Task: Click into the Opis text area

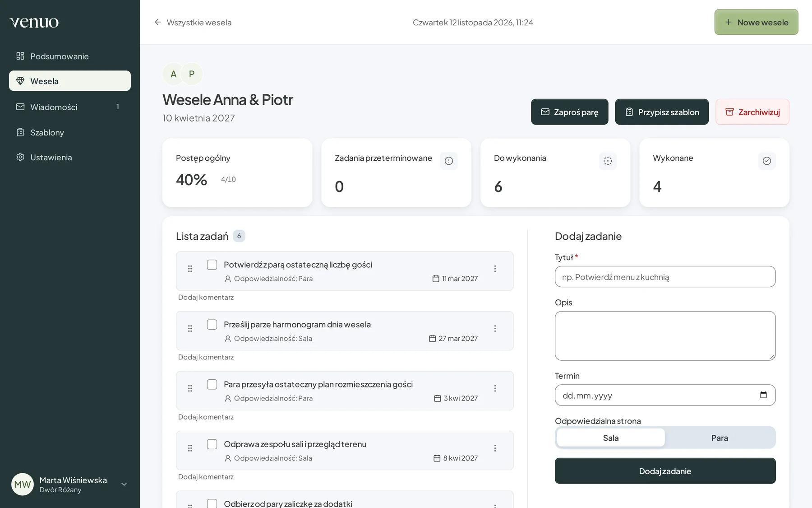Action: pos(665,336)
